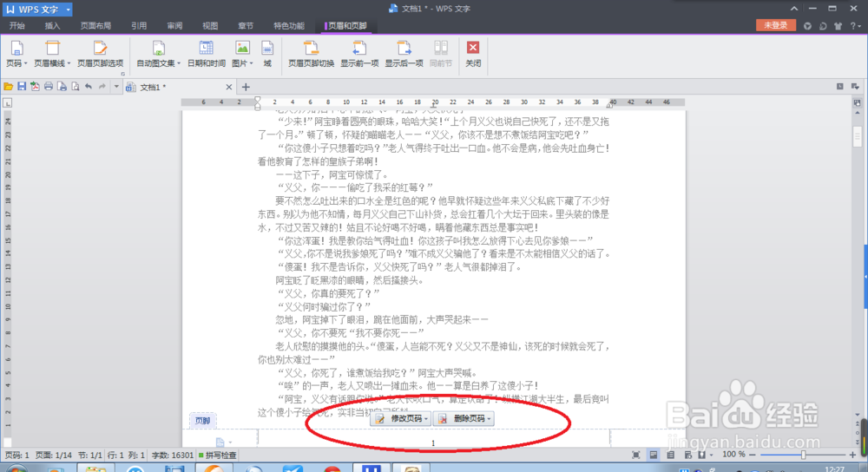Redo the last action

(x=102, y=87)
